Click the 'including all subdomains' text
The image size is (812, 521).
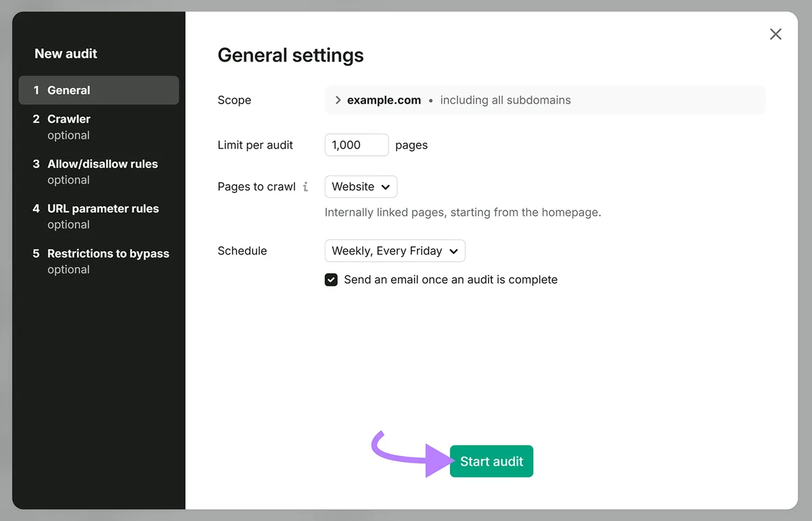pyautogui.click(x=505, y=100)
